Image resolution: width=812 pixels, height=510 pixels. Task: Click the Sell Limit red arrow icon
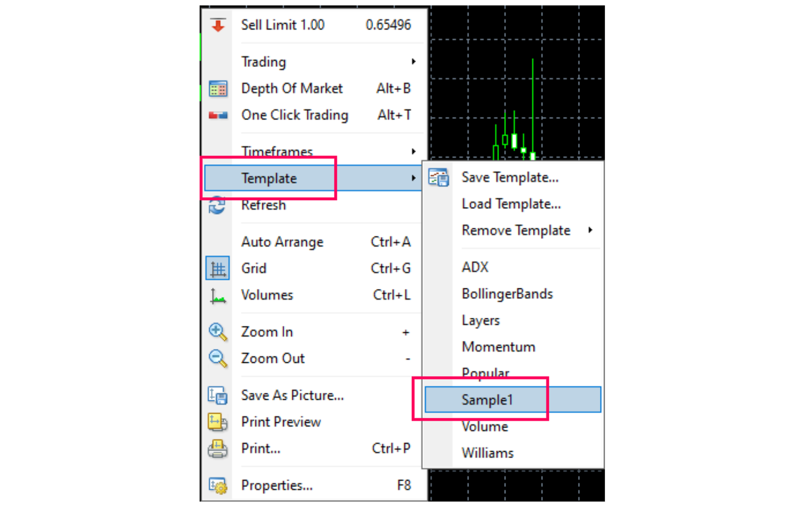218,25
